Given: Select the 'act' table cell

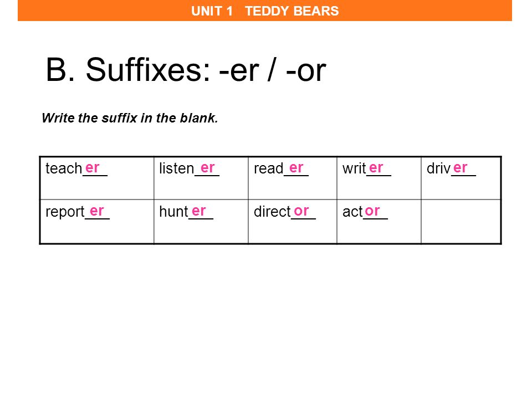Looking at the screenshot, I should (379, 222).
